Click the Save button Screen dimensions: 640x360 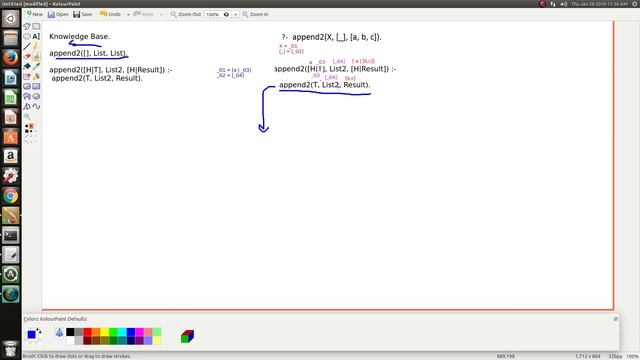82,14
